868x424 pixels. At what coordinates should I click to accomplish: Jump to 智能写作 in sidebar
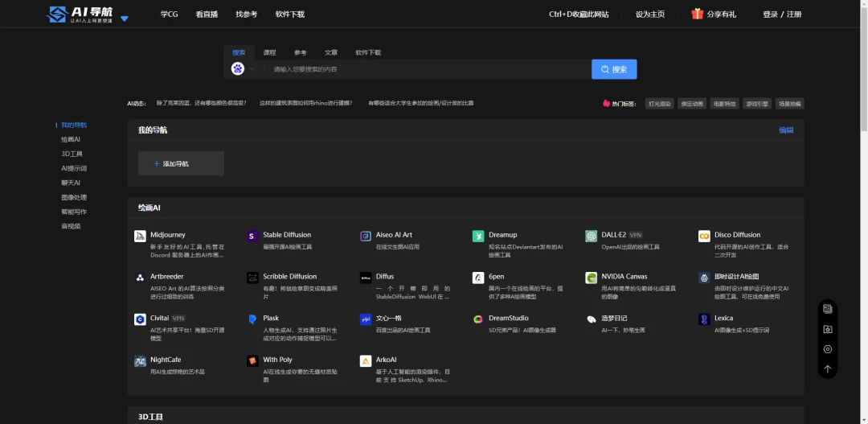coord(74,212)
